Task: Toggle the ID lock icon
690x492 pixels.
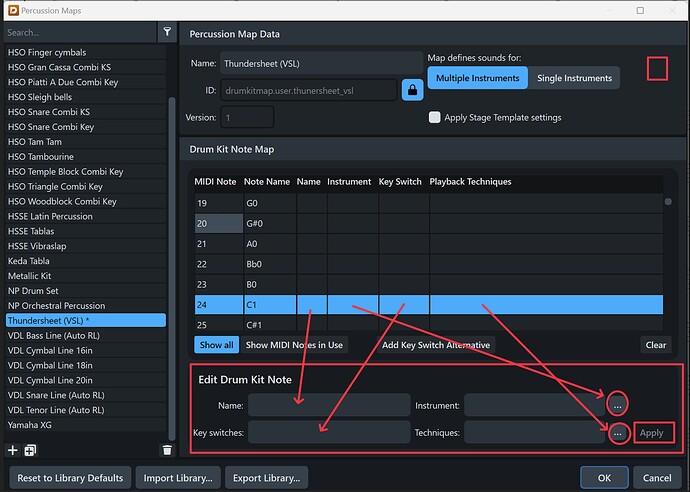Action: point(412,90)
